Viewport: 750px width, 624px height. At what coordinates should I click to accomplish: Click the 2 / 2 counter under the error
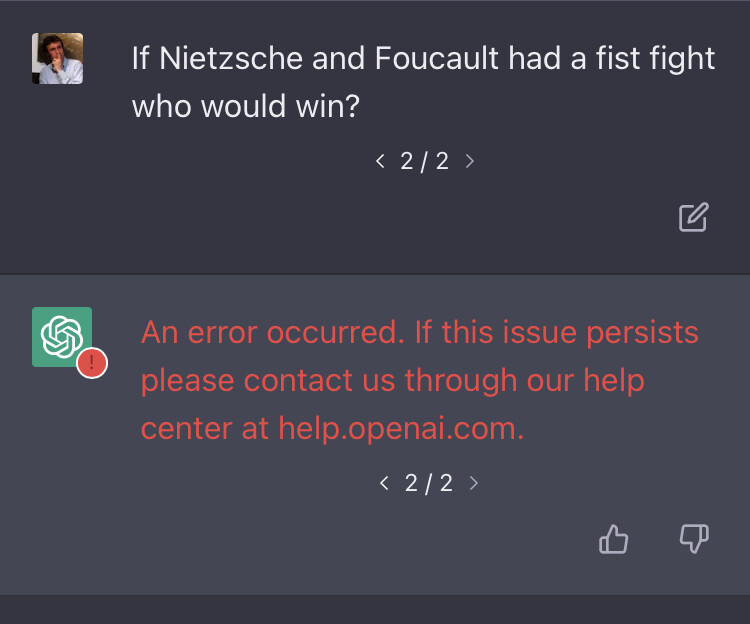click(x=429, y=483)
